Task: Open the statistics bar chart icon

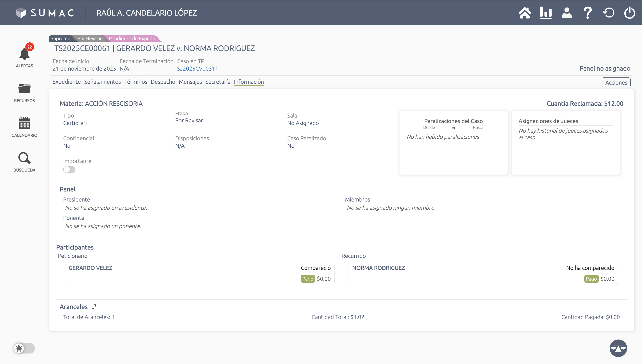Action: point(546,13)
